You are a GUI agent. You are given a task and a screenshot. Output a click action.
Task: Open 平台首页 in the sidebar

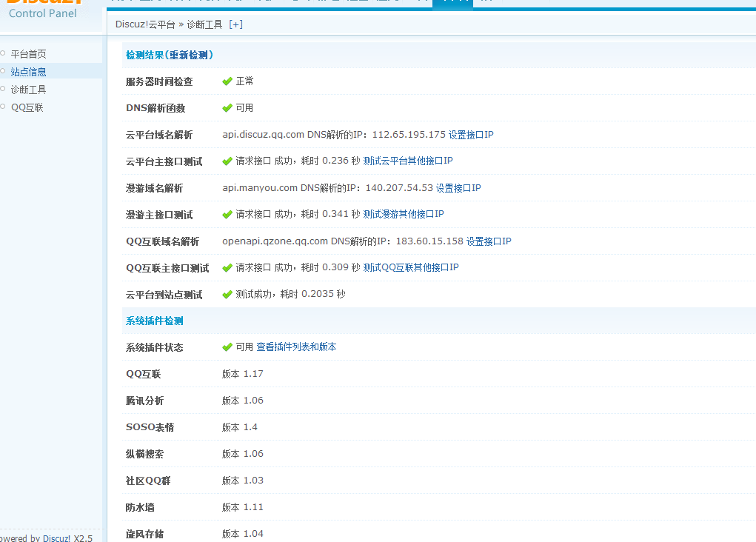coord(28,54)
